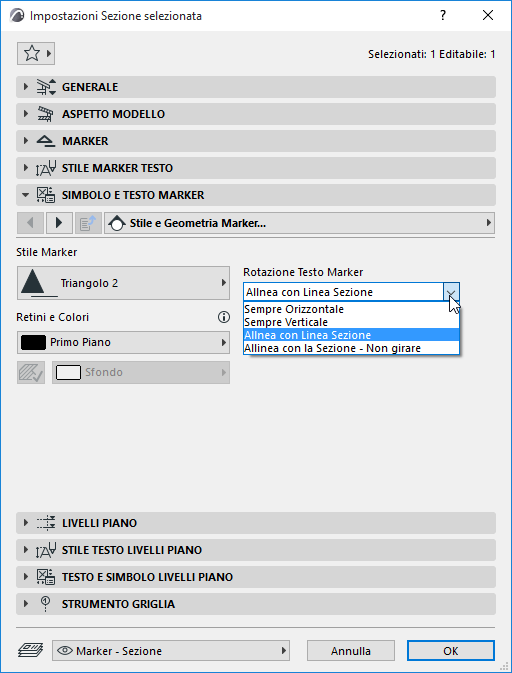Open the Primo Piano pen color selector
Screen dimensions: 512x673
pos(123,343)
